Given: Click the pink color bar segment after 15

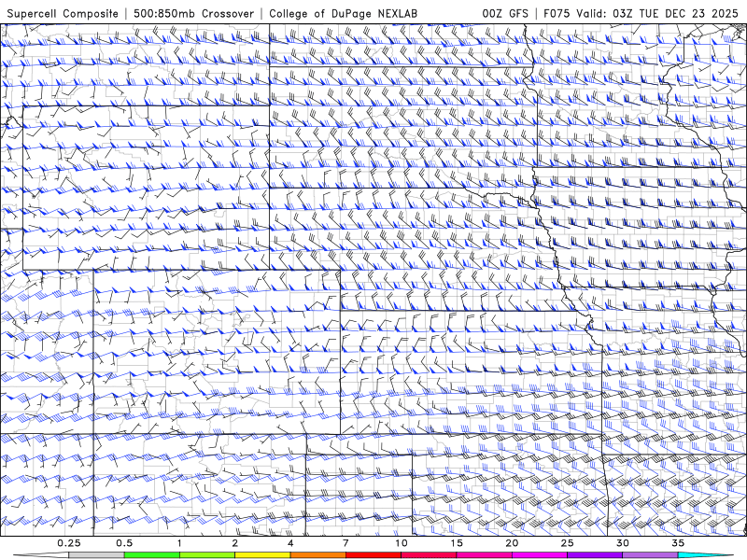Looking at the screenshot, I should pos(484,555).
